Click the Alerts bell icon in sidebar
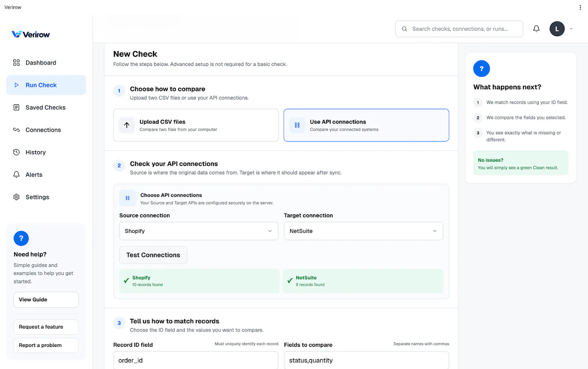Screen dimensions: 588x369 click(x=16, y=175)
